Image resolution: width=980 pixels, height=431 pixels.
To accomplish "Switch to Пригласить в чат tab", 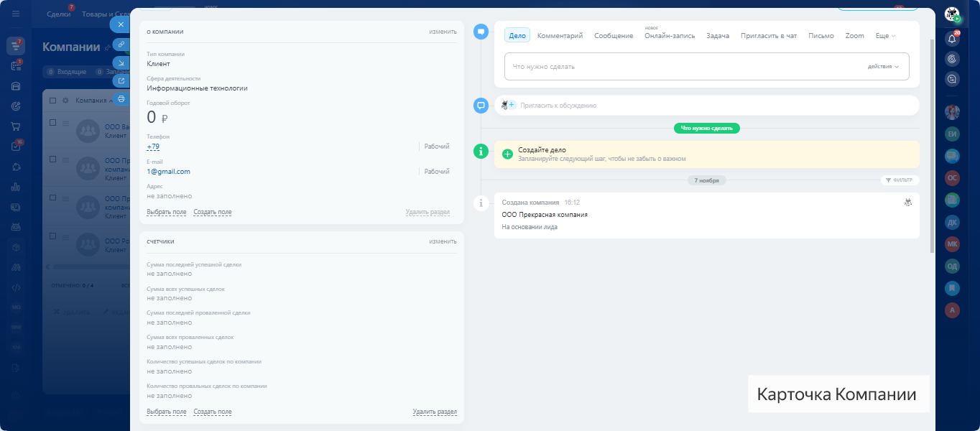I will coord(769,36).
